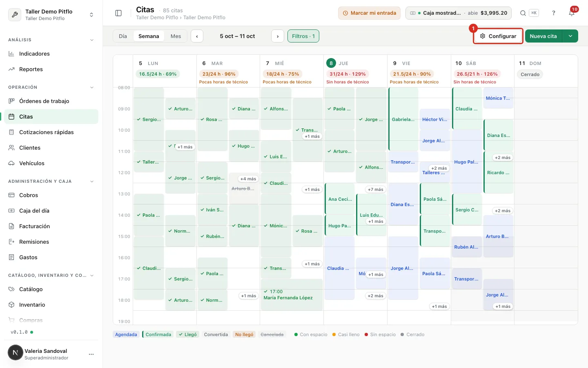Image resolution: width=588 pixels, height=368 pixels.
Task: Open the Nueva cita dropdown arrow
Action: click(570, 36)
